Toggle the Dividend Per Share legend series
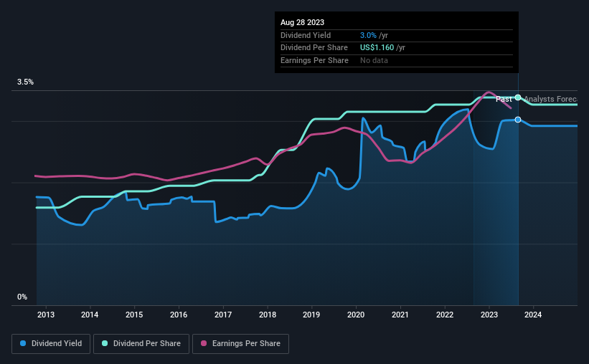This screenshot has height=364, width=589. (141, 344)
